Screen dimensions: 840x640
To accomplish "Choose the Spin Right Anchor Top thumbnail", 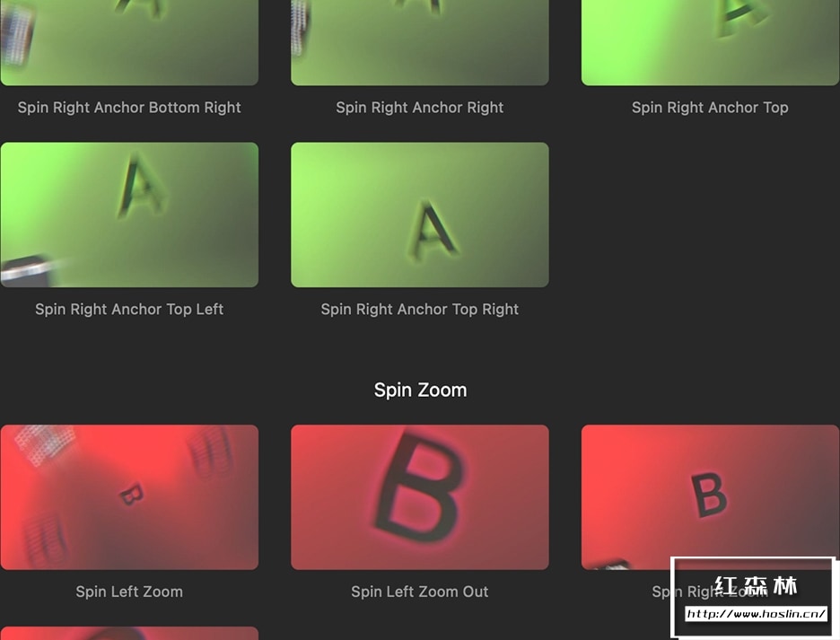I will point(711,42).
